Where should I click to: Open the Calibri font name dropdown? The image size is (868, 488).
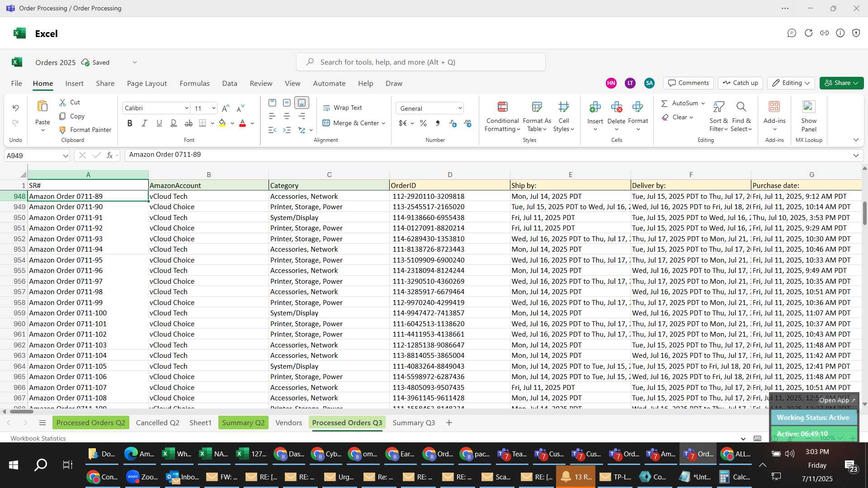(186, 108)
